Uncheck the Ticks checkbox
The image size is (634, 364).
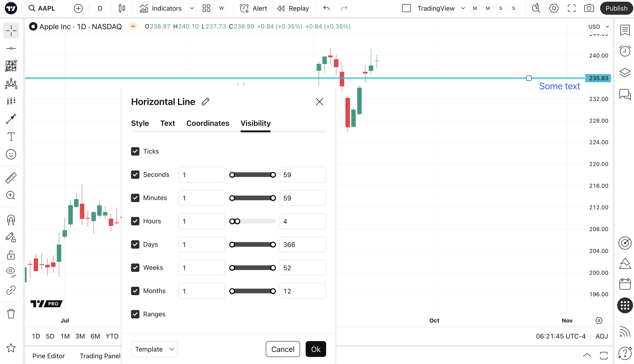click(135, 151)
